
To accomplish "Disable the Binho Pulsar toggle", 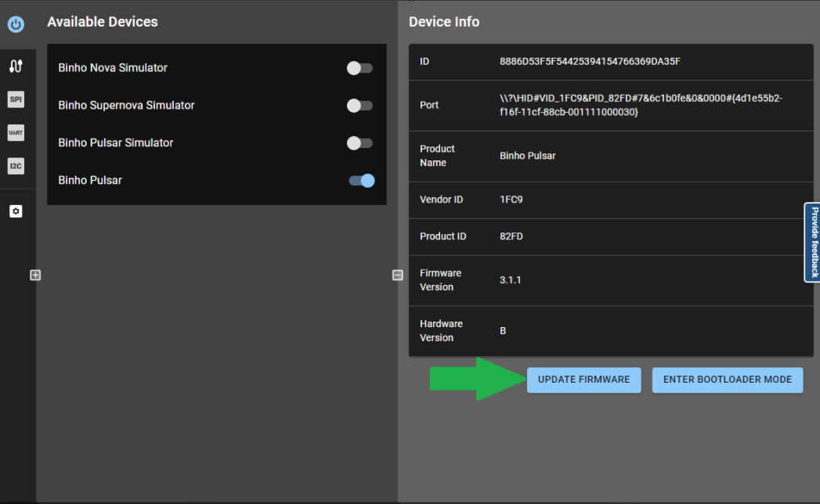I will click(361, 181).
